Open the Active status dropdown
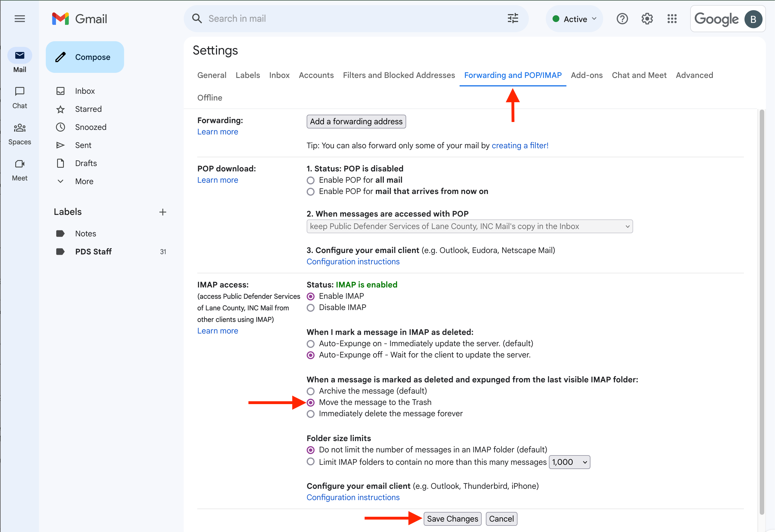This screenshot has width=775, height=532. click(575, 19)
